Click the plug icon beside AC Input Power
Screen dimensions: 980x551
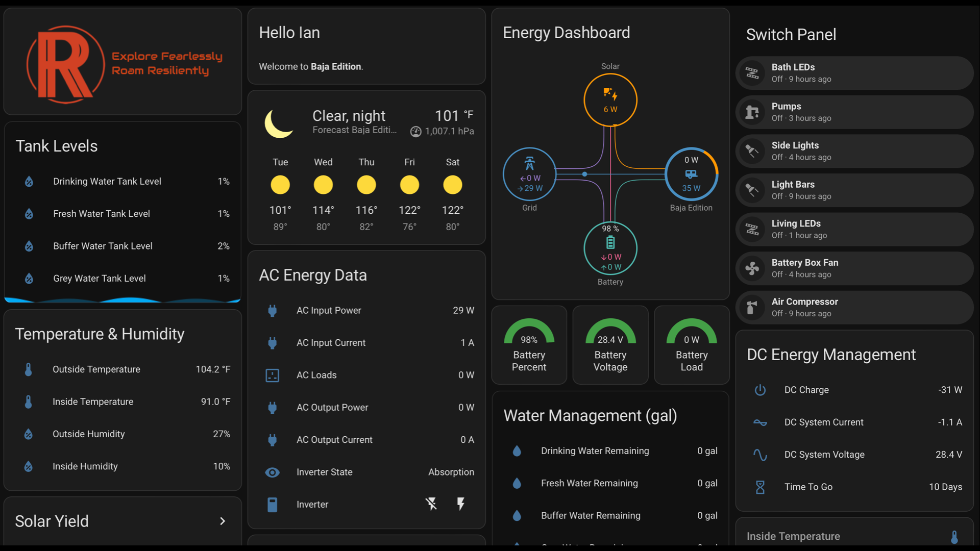click(x=273, y=310)
